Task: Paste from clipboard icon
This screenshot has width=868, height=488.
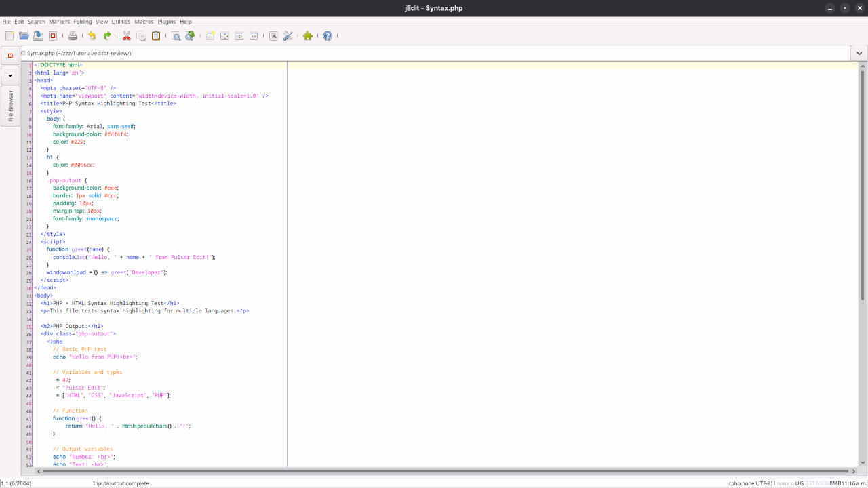Action: pos(156,36)
